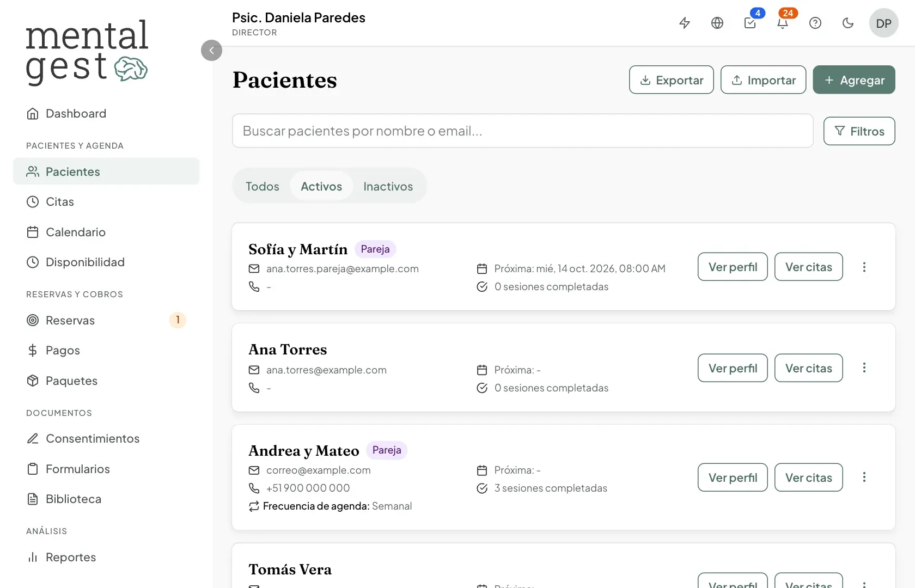Click phone number +51 900 000 000
Viewport: 915px width, 588px height.
tap(308, 488)
